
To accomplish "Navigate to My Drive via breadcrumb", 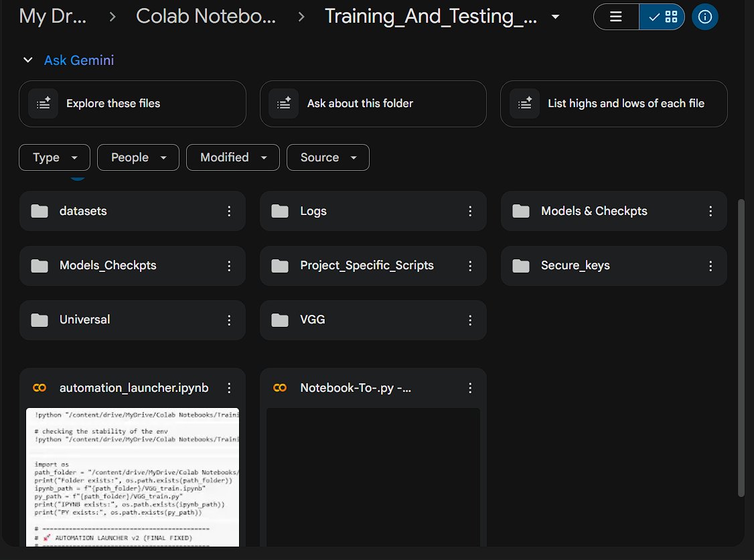I will pyautogui.click(x=54, y=16).
